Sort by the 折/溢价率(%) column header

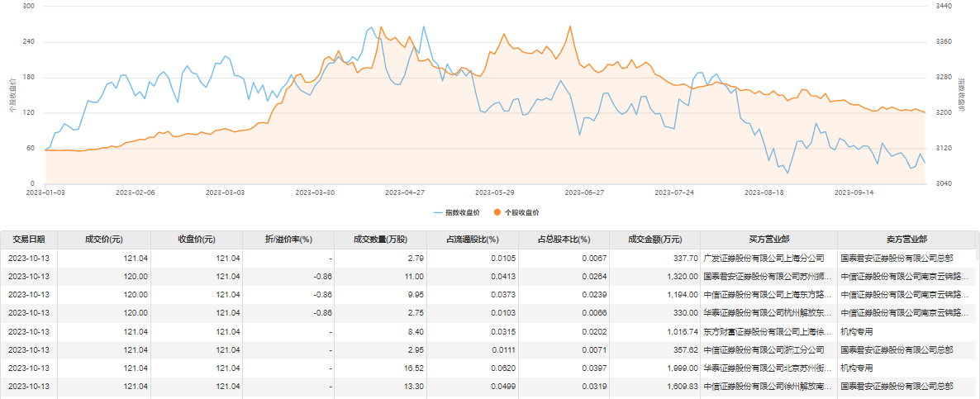click(x=288, y=240)
